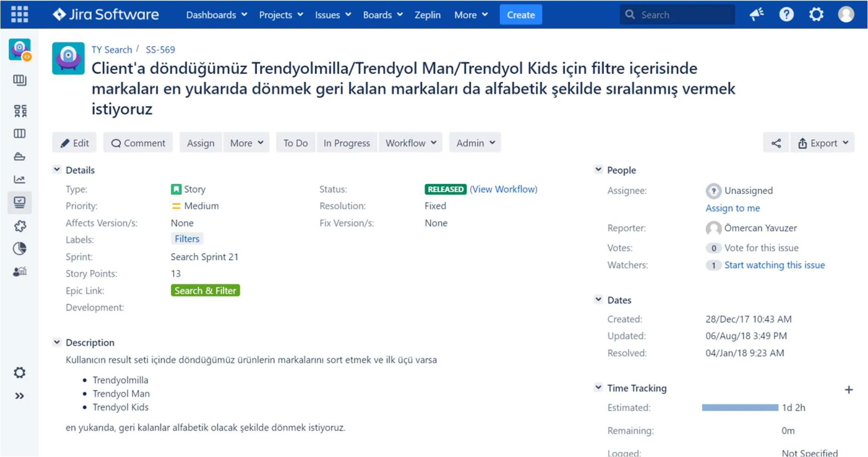Click the Unassigned assignee avatar icon
Viewport: 868px width, 457px height.
click(713, 191)
